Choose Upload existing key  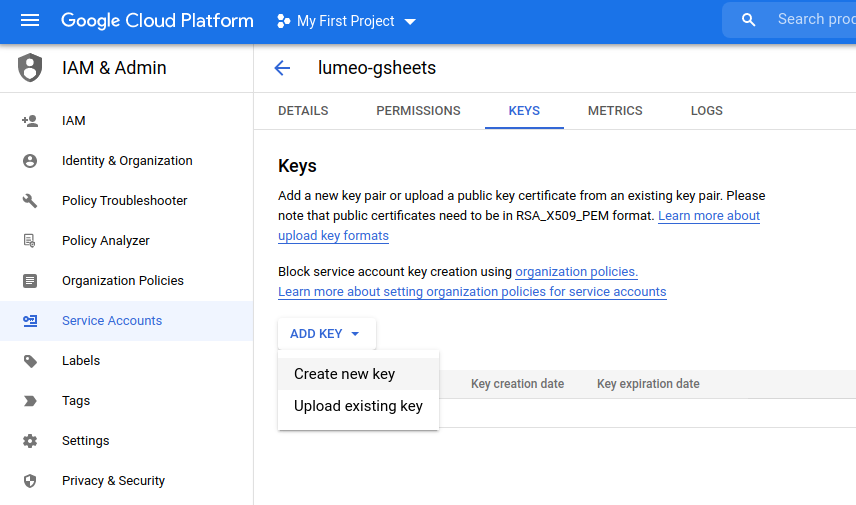[x=358, y=406]
